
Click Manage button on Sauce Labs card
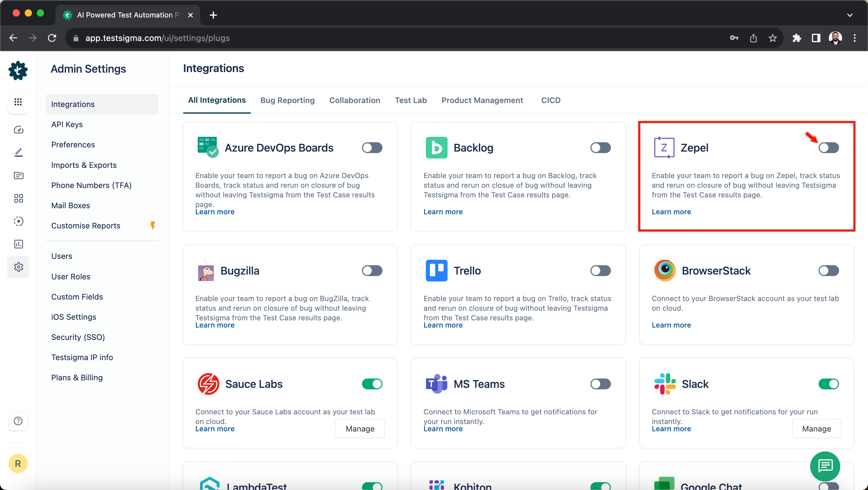(x=360, y=428)
